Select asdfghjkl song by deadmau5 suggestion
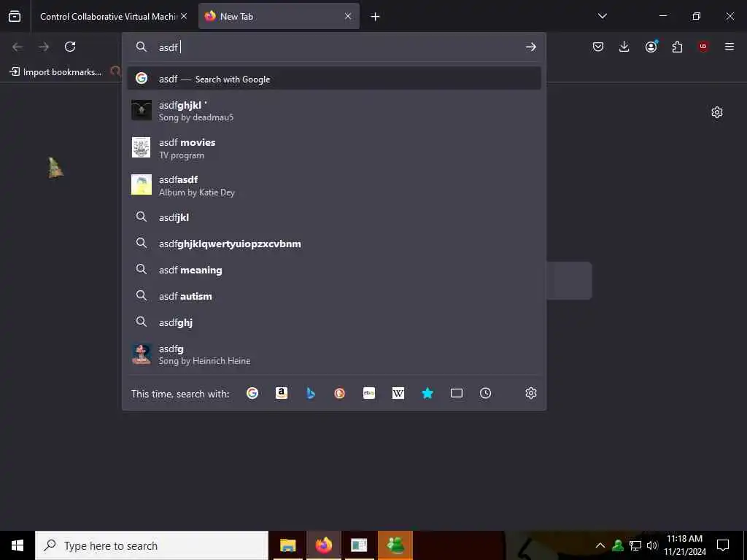Viewport: 747px width, 560px height. point(334,111)
